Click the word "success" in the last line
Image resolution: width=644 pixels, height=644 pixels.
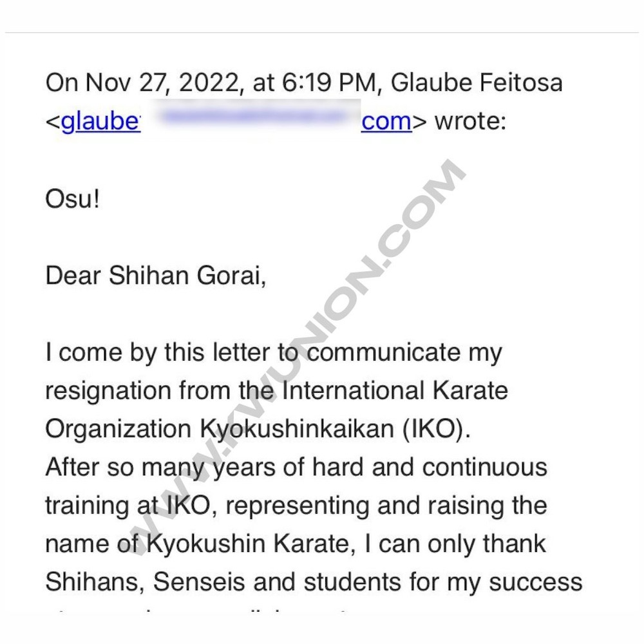pos(536,582)
